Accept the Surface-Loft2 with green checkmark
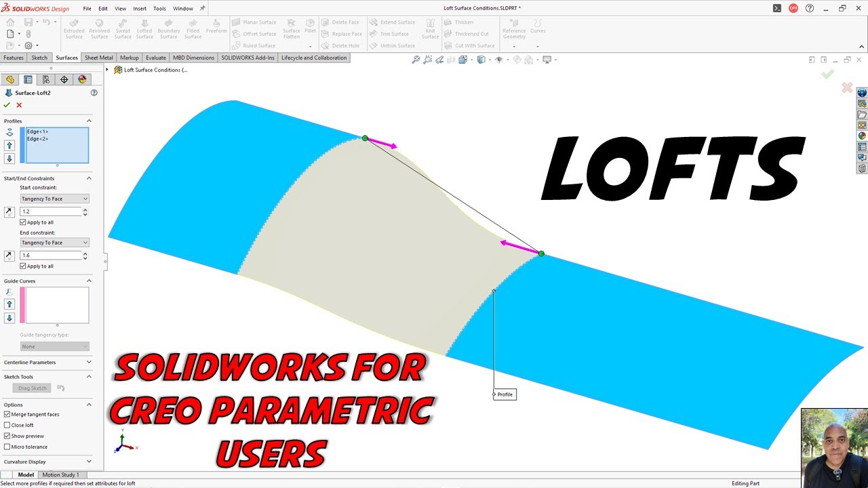868x488 pixels. point(7,105)
